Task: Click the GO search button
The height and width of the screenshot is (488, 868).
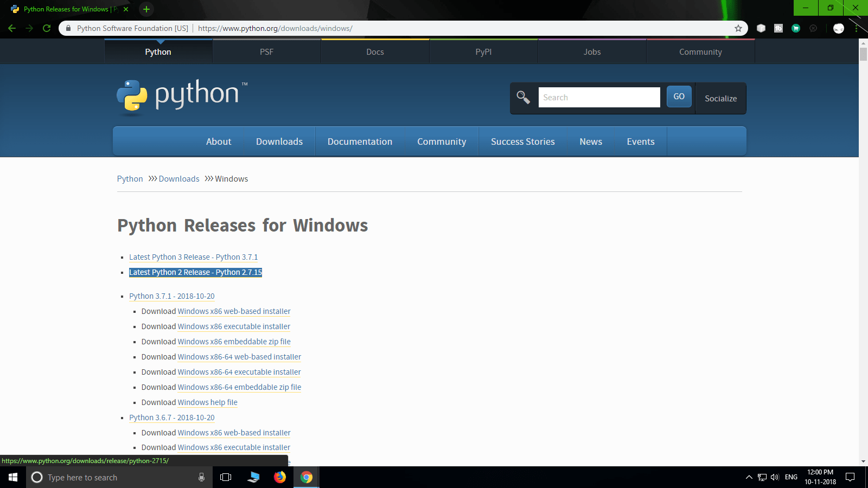Action: (x=679, y=97)
